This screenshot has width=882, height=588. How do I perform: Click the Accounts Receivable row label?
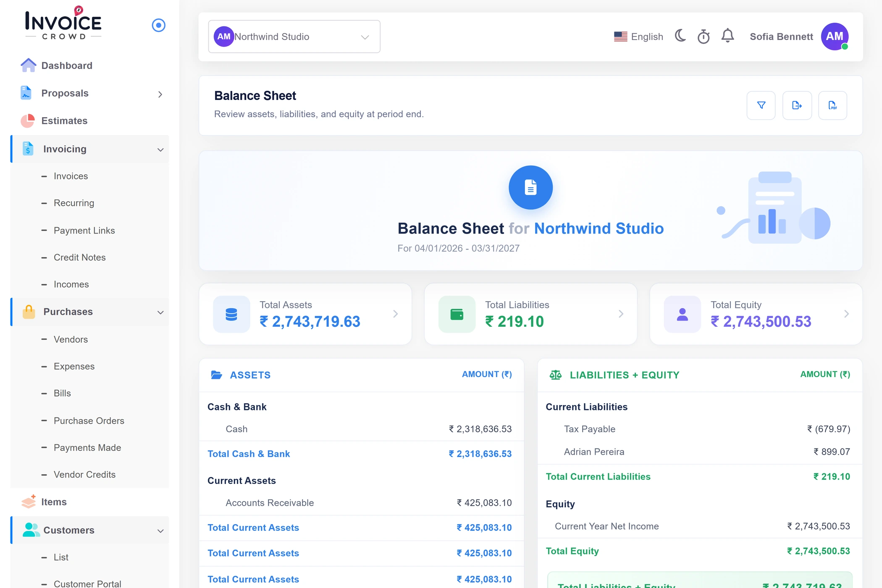(x=270, y=503)
